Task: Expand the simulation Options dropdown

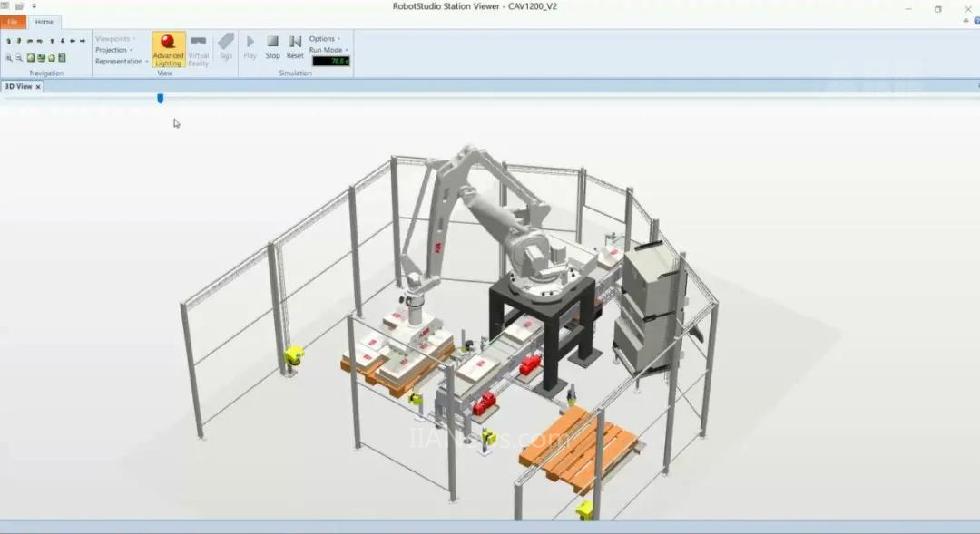Action: [324, 39]
